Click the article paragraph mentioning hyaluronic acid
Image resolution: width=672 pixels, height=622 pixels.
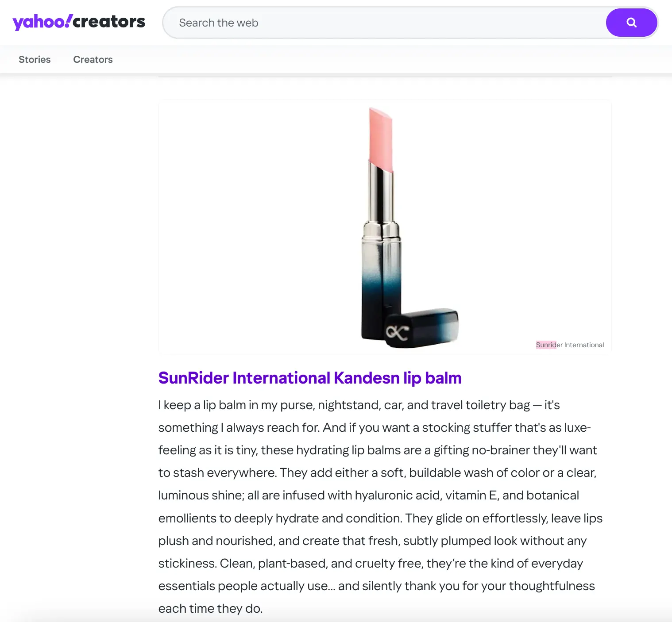pos(381,495)
